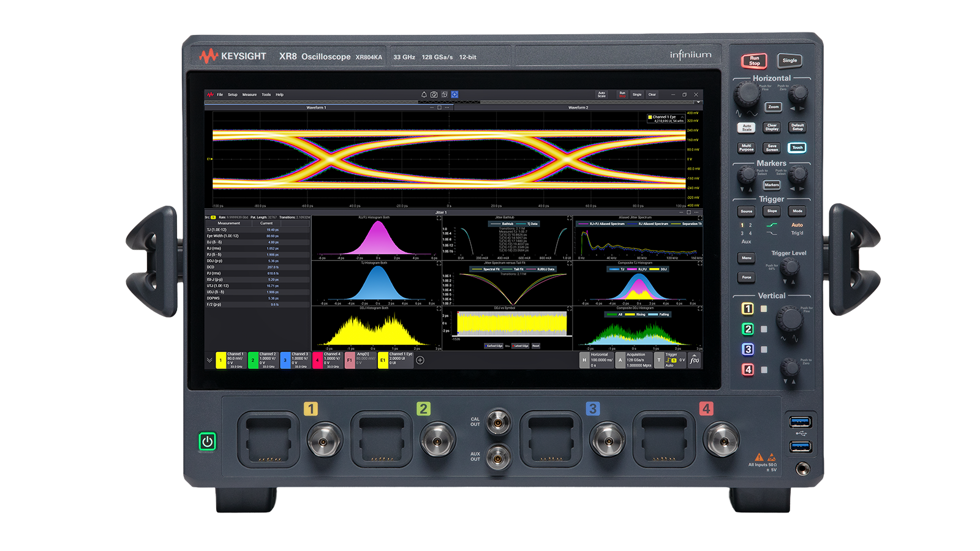Viewport: 980px width, 551px height.
Task: Click the Markers hardware key
Action: [x=772, y=184]
